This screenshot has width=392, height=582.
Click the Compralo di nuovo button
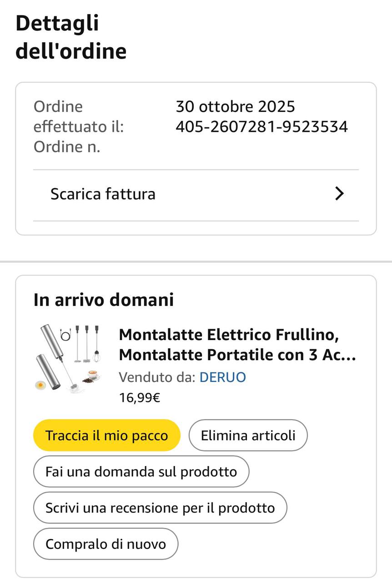click(106, 544)
